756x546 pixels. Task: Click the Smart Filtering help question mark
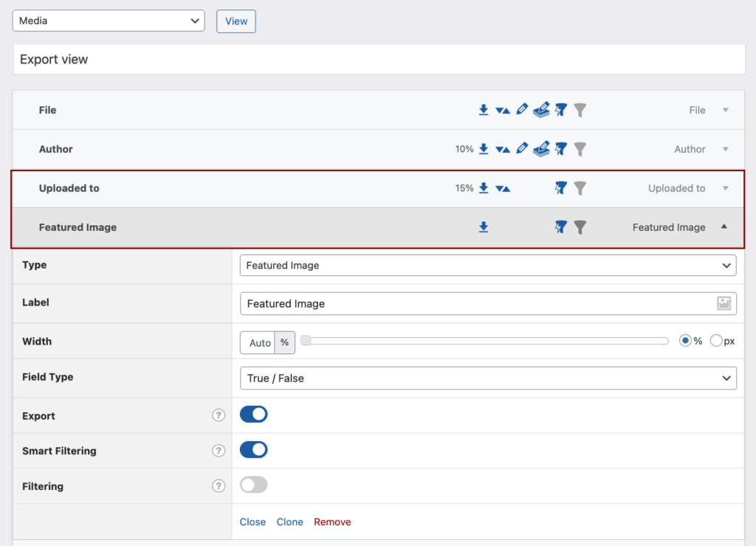(x=219, y=449)
